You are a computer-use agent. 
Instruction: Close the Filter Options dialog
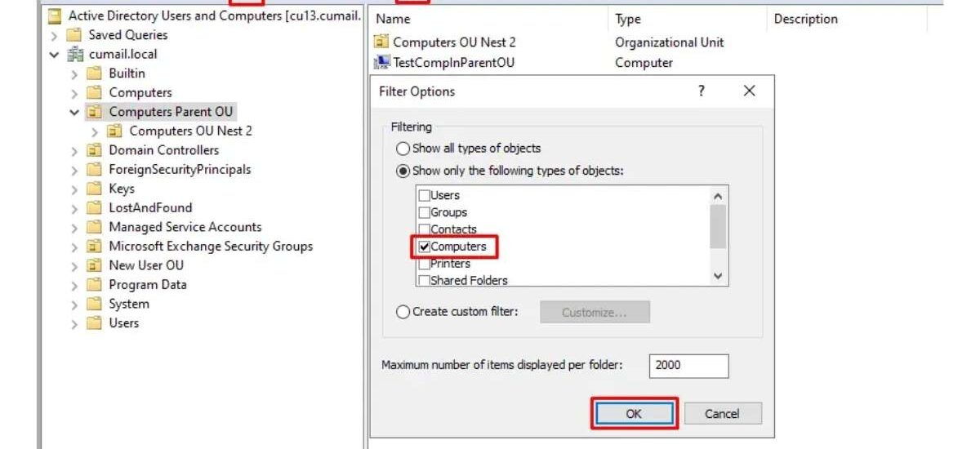(x=749, y=91)
